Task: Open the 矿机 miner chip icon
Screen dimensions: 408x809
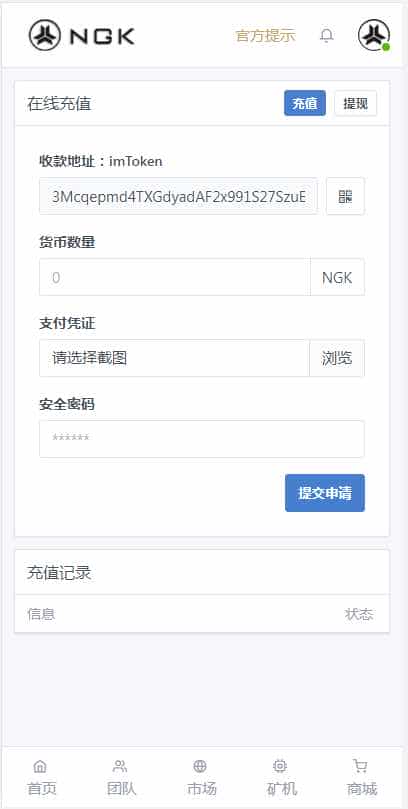Action: click(280, 766)
